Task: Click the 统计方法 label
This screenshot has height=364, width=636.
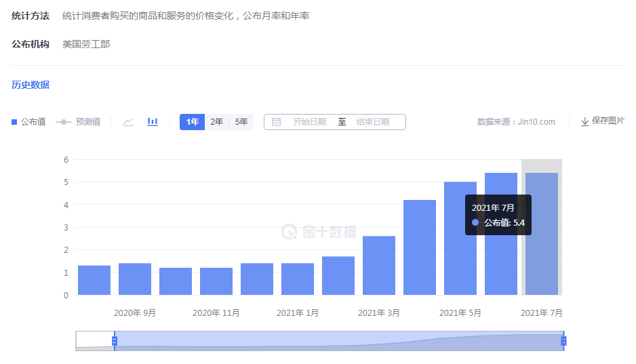Action: [x=31, y=16]
